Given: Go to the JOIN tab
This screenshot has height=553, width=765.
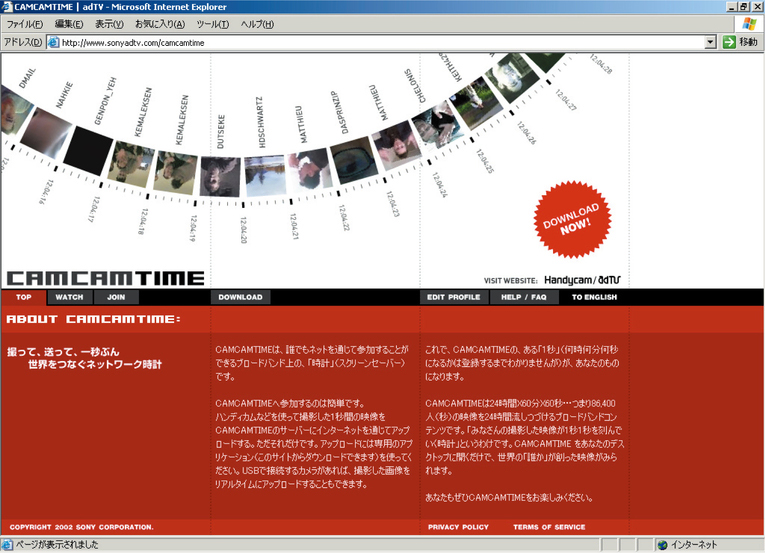Looking at the screenshot, I should [x=116, y=297].
